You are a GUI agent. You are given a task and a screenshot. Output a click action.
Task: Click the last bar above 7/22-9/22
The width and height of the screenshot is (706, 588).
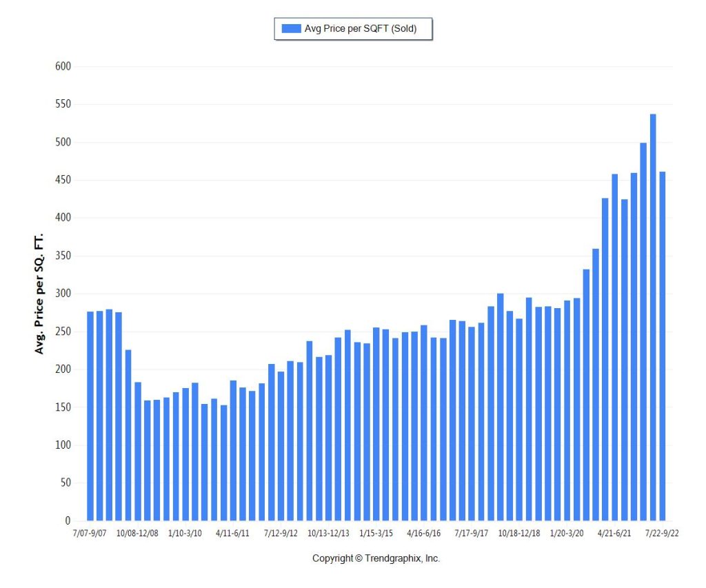coord(663,346)
